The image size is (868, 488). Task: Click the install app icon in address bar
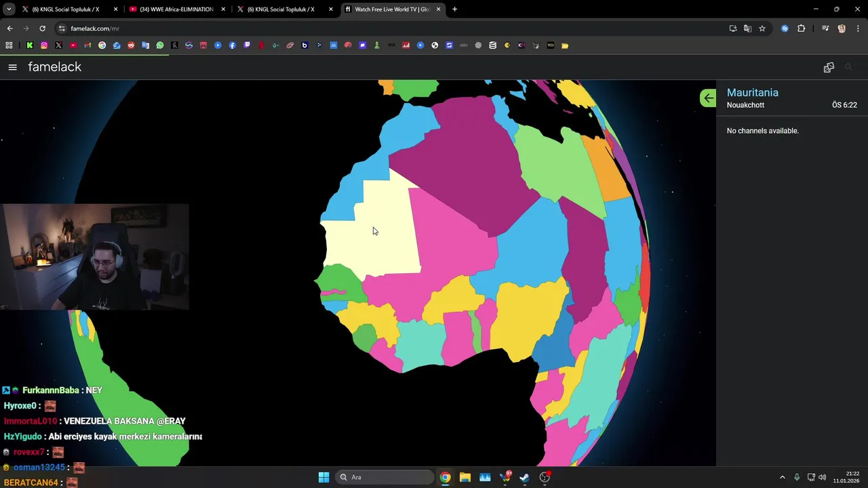(733, 28)
